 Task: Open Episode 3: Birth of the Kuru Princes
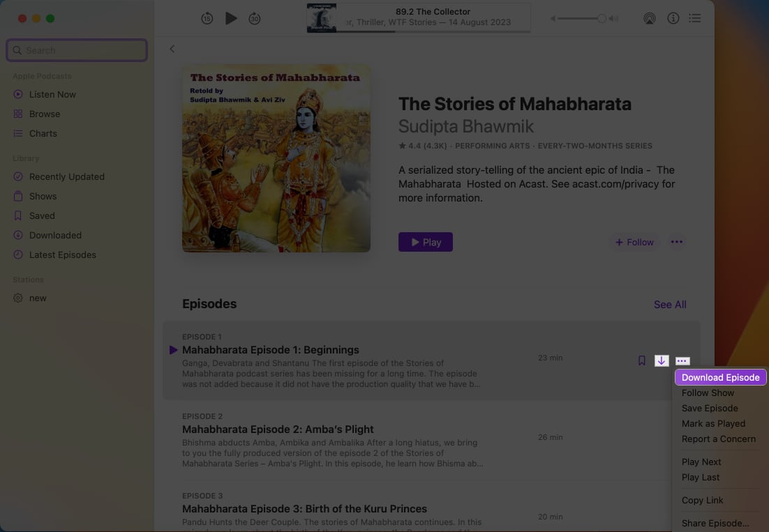click(304, 508)
